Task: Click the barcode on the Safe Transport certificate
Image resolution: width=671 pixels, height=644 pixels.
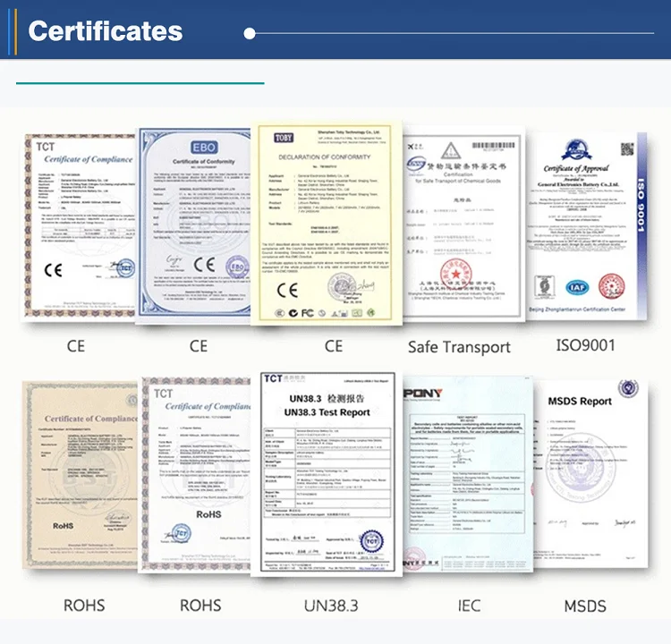Action: 493,146
